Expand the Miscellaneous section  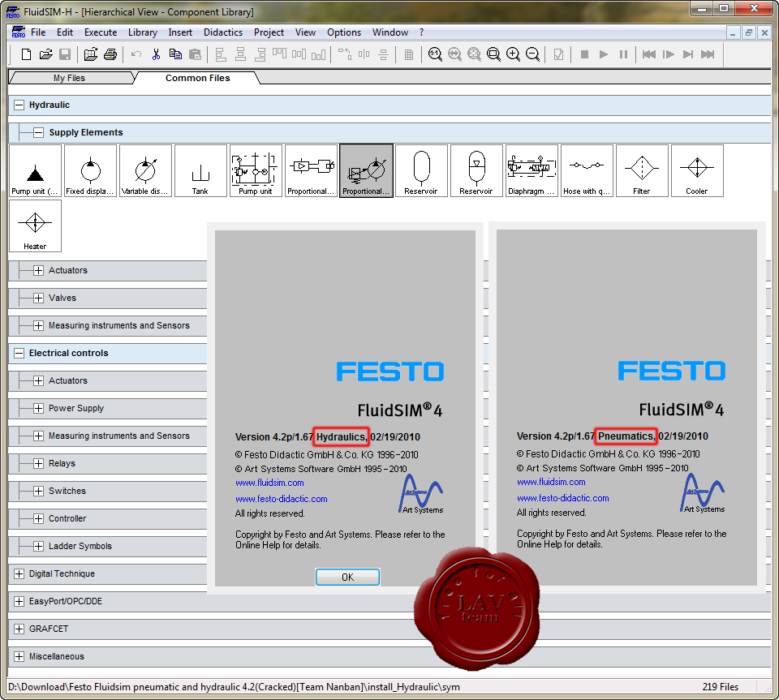pos(19,656)
